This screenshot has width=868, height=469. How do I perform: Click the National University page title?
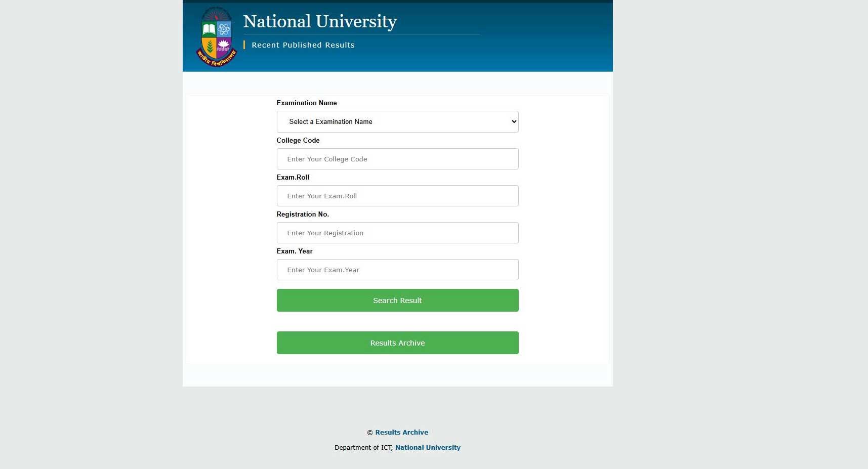(x=320, y=21)
